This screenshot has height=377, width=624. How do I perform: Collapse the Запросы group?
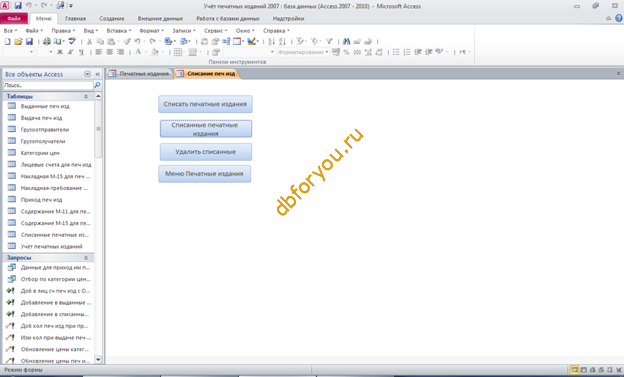point(86,258)
